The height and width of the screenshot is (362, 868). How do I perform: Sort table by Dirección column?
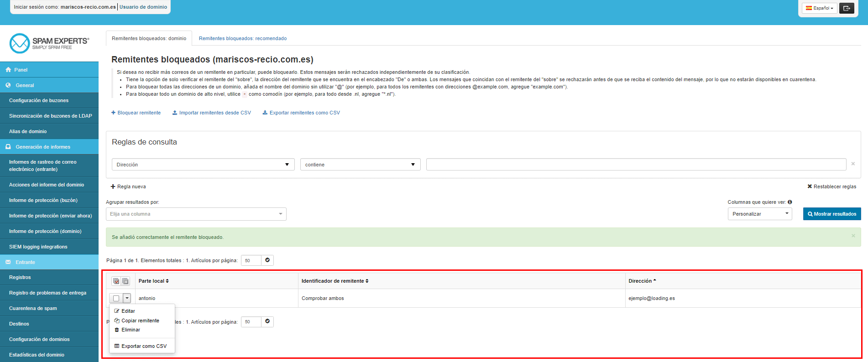(x=642, y=281)
